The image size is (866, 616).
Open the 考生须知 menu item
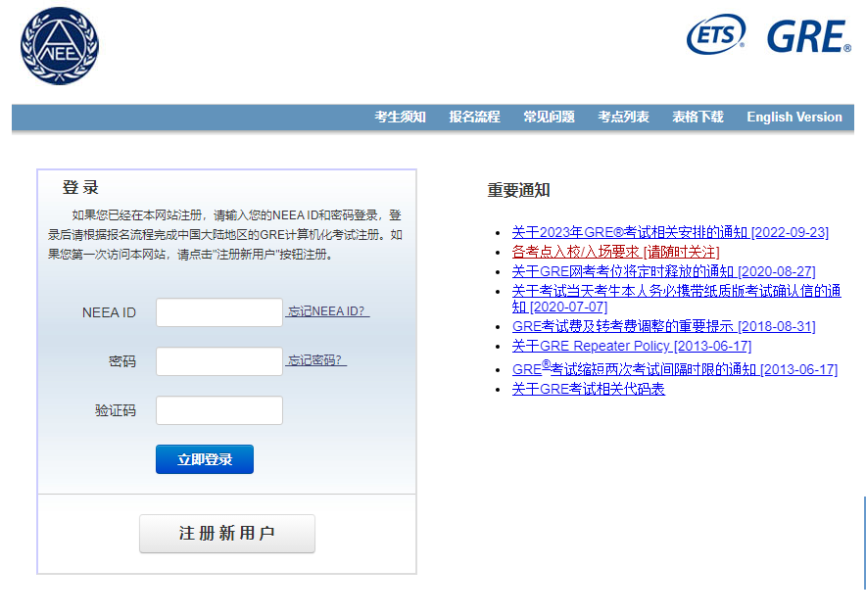(x=400, y=117)
